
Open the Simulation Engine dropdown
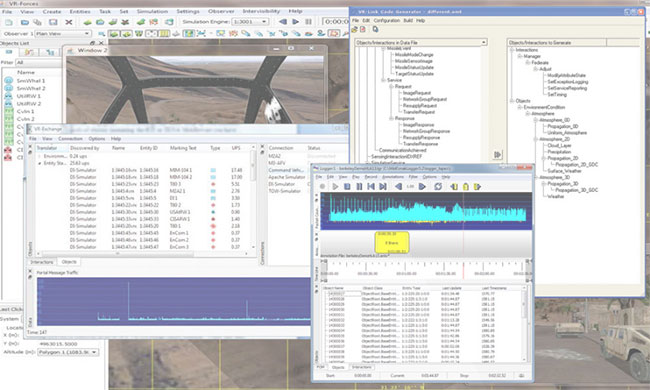250,22
